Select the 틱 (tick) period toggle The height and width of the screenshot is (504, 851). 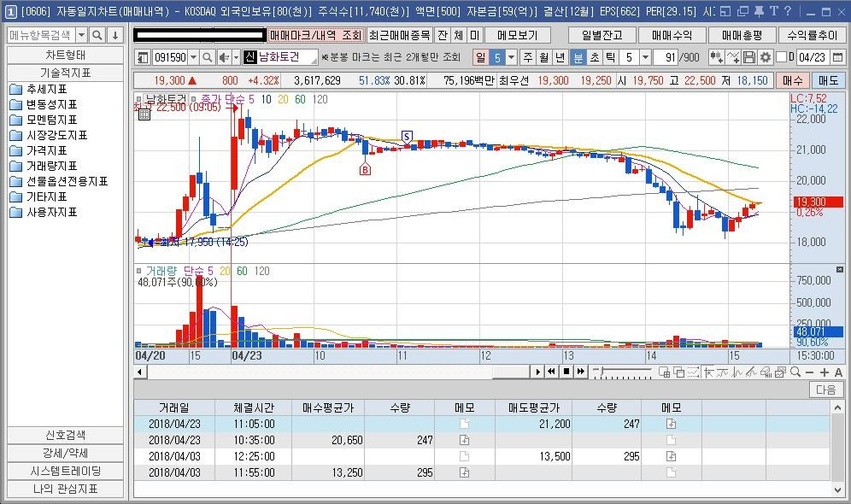611,57
